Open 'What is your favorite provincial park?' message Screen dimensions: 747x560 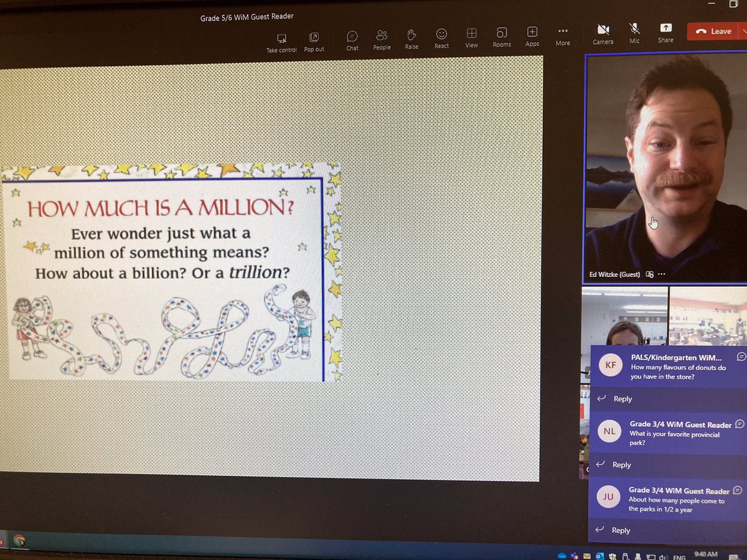(x=674, y=439)
